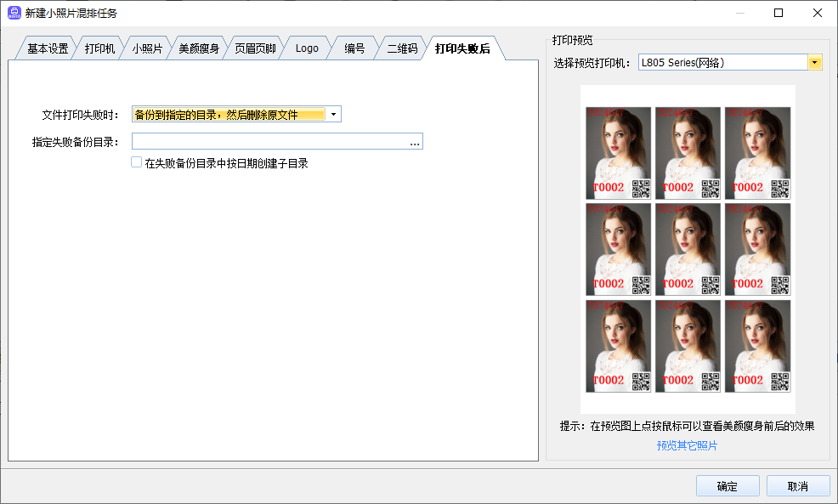The width and height of the screenshot is (838, 504).
Task: Open the 打印机 tab
Action: click(x=99, y=48)
